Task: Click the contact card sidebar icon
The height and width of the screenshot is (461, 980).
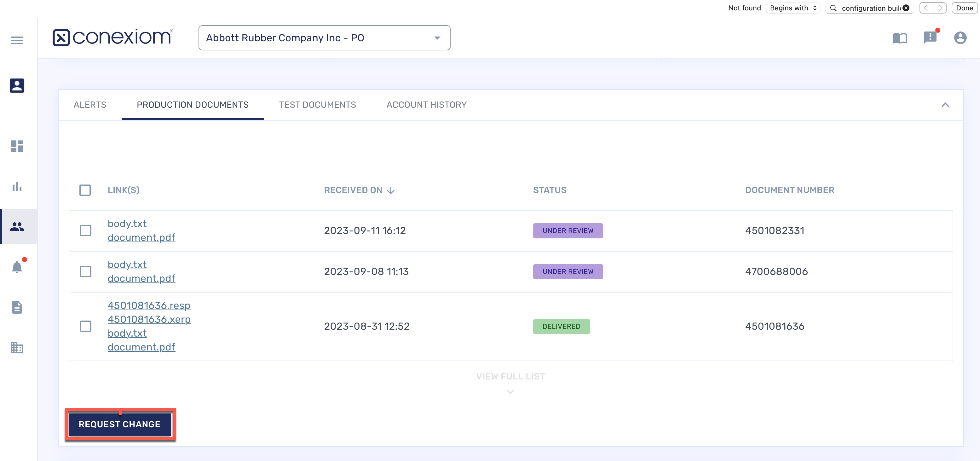Action: [17, 86]
